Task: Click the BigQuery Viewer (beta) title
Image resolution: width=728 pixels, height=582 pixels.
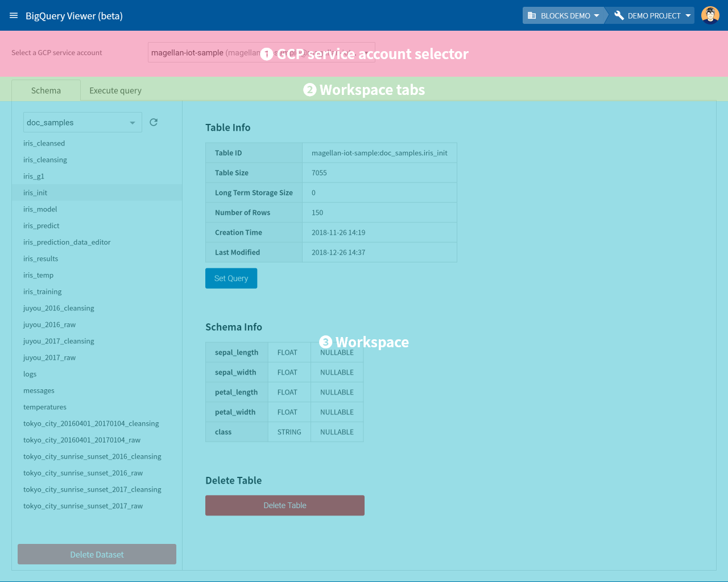Action: pos(74,16)
